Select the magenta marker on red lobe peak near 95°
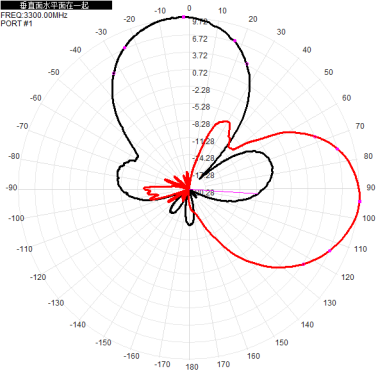This screenshot has height=378, width=378. [360, 201]
